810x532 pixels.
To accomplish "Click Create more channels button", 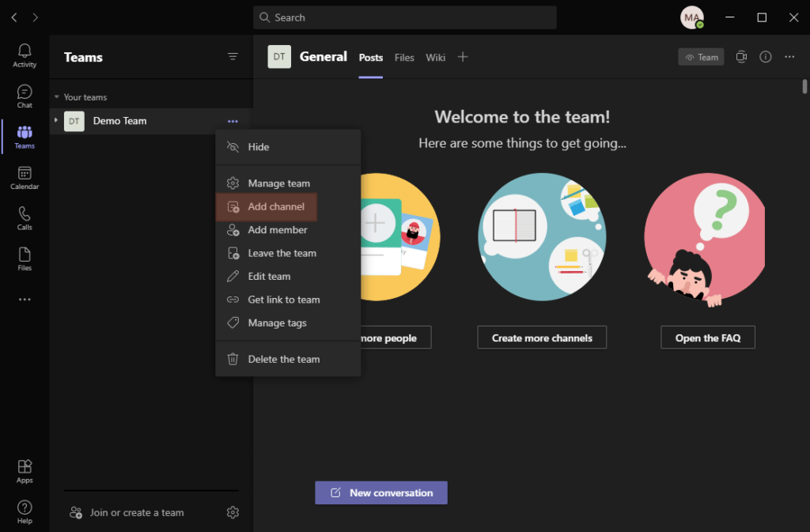I will (542, 338).
